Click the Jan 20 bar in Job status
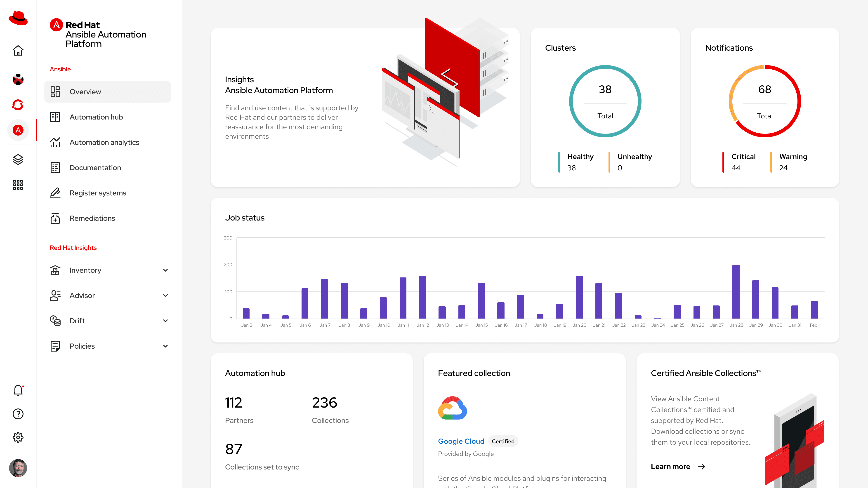Screen dimensions: 868x488 (579, 297)
